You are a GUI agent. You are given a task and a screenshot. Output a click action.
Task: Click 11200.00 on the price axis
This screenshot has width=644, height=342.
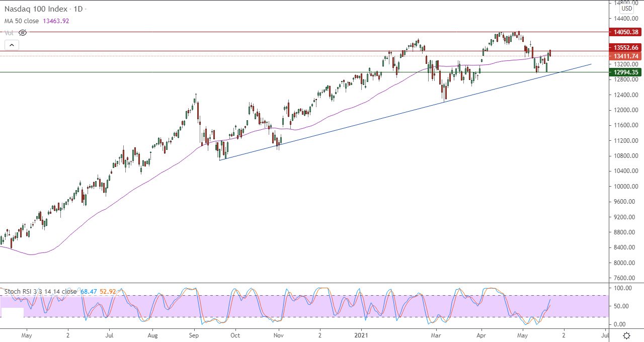[625, 141]
